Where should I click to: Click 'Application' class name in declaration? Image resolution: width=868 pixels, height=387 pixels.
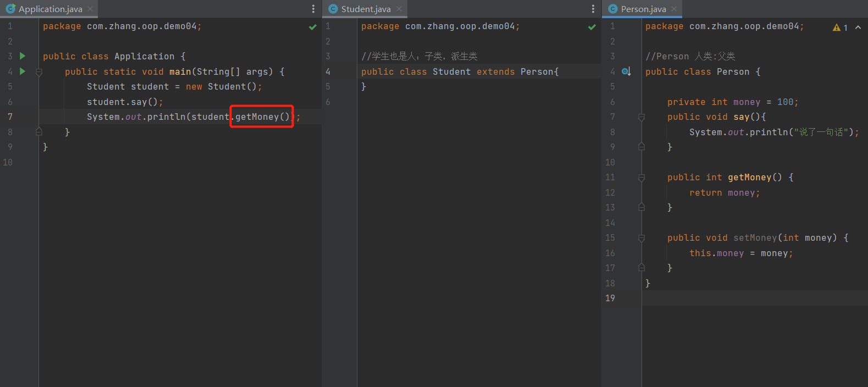[x=145, y=56]
